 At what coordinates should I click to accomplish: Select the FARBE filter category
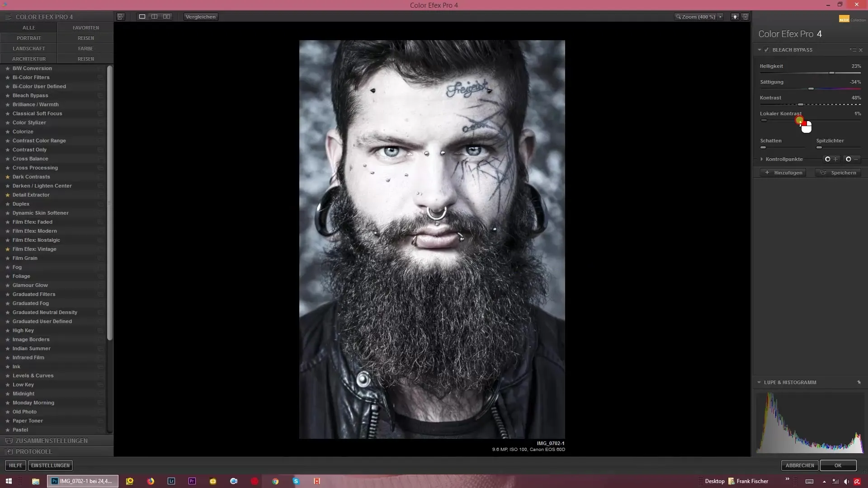point(85,48)
